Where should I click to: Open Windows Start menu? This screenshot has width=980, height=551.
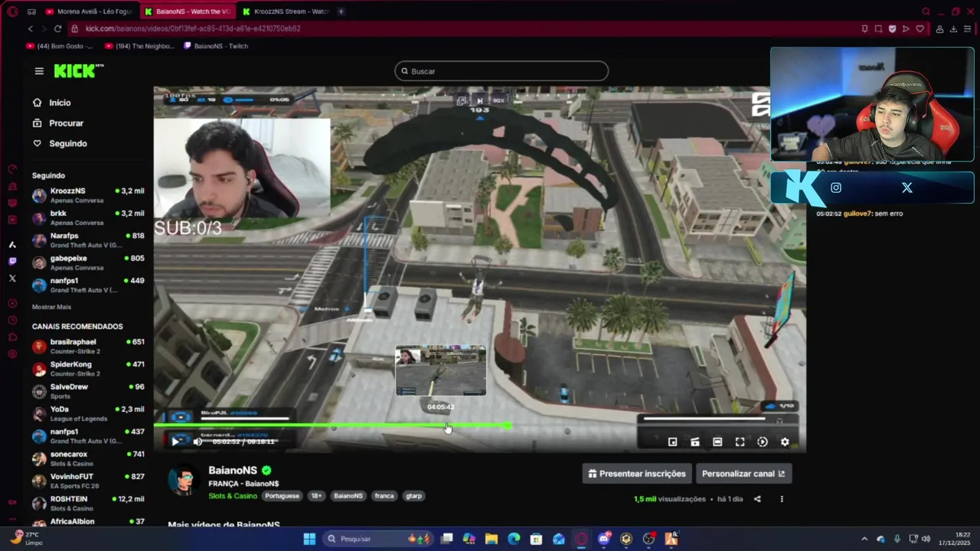click(309, 539)
